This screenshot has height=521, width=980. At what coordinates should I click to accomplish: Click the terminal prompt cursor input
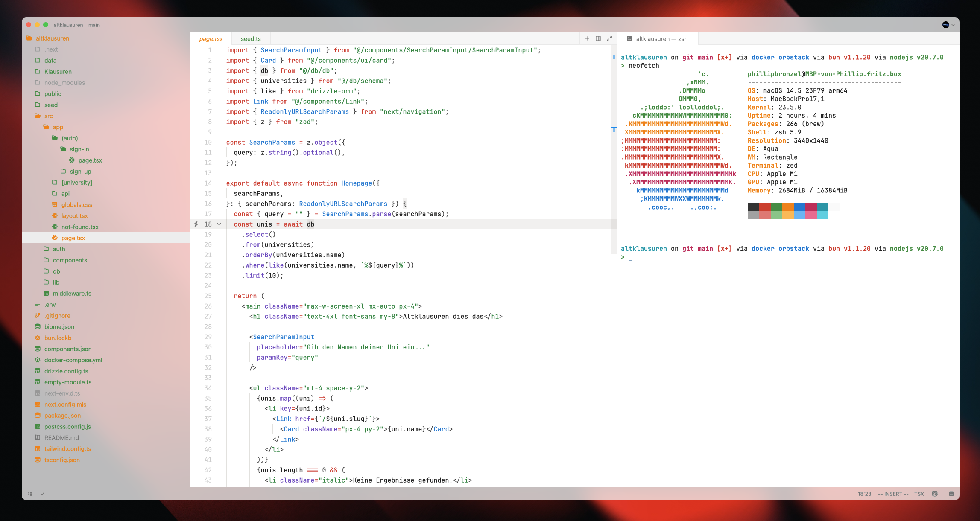(630, 257)
